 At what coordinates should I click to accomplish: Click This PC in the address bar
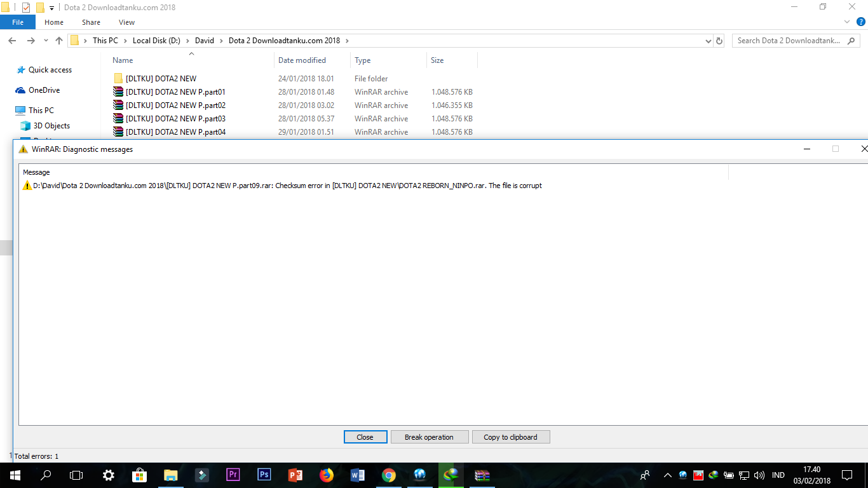[105, 41]
